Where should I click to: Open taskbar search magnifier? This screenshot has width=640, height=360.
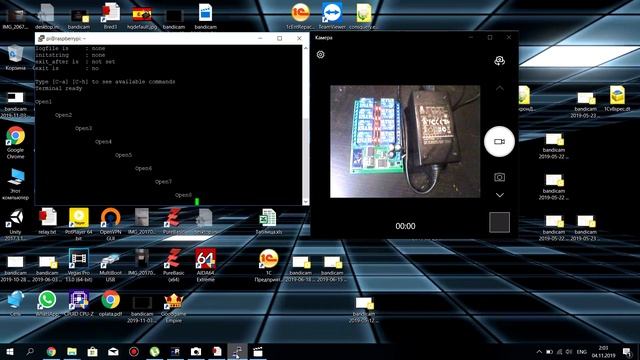(30, 351)
